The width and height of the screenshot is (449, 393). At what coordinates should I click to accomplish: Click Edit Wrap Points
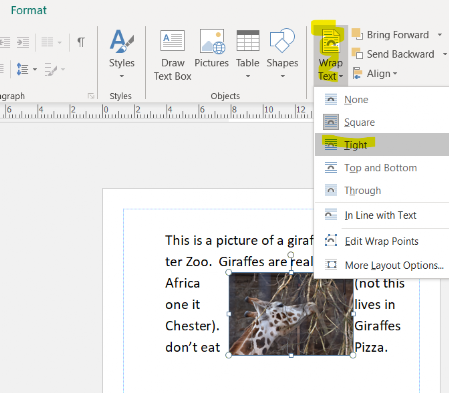pos(382,241)
